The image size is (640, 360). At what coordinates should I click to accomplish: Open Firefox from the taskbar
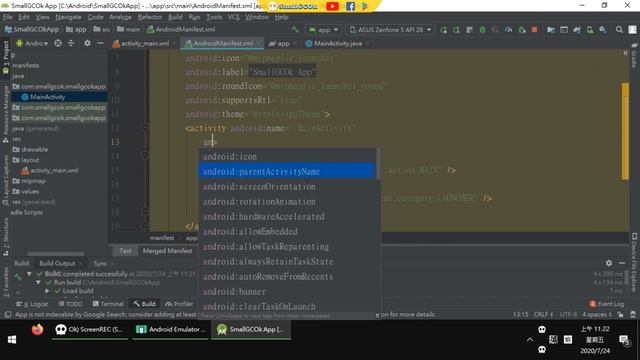37,329
